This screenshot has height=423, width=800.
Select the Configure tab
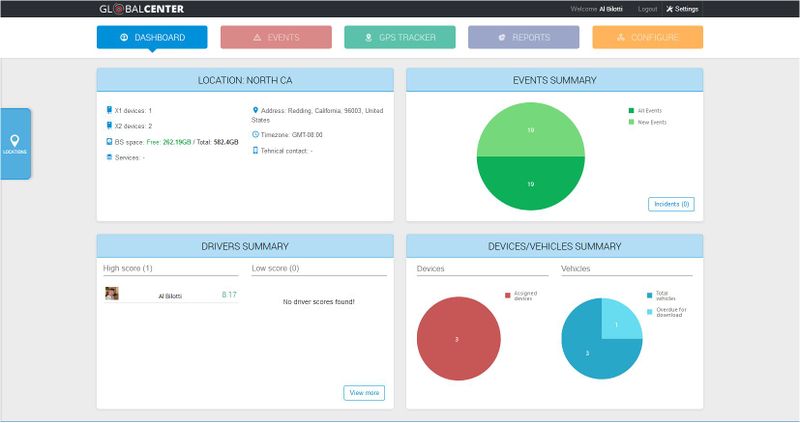647,37
